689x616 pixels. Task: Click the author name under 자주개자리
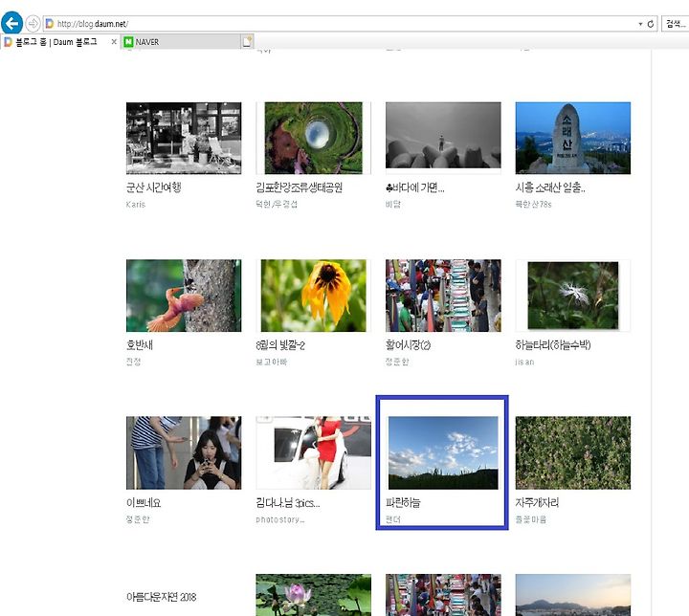pyautogui.click(x=531, y=519)
